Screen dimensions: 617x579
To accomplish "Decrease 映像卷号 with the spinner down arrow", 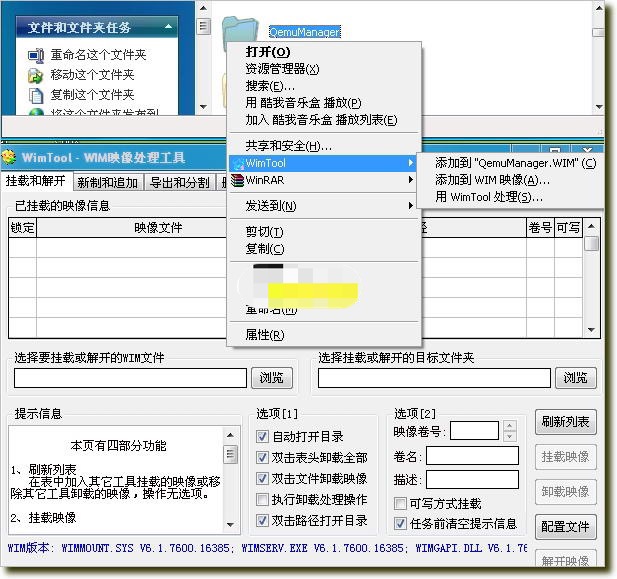I will pos(510,436).
